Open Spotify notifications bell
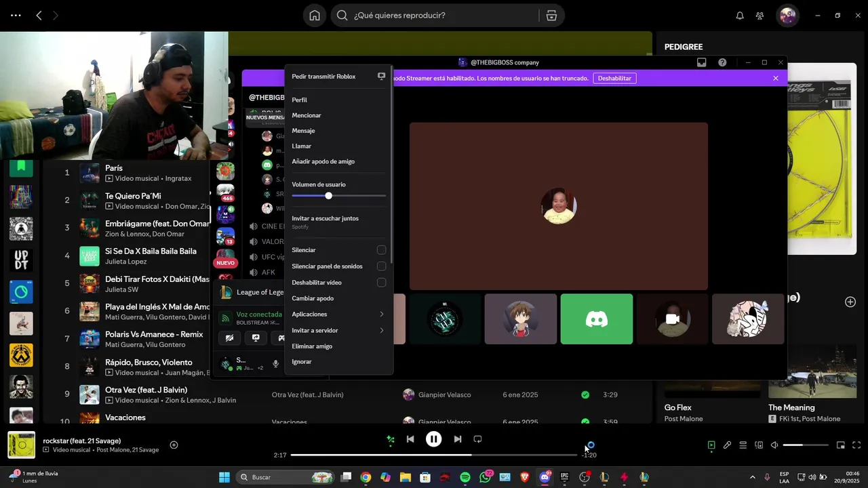Screen dimensions: 868x488 tap(740, 16)
